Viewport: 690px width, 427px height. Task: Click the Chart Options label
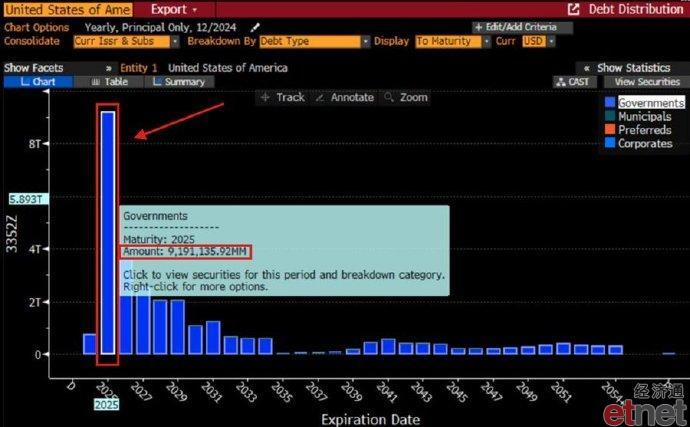pyautogui.click(x=37, y=27)
